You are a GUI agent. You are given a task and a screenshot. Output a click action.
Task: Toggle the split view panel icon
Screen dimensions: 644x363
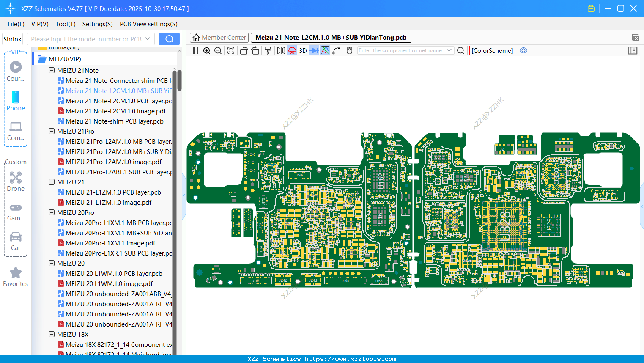pos(194,51)
